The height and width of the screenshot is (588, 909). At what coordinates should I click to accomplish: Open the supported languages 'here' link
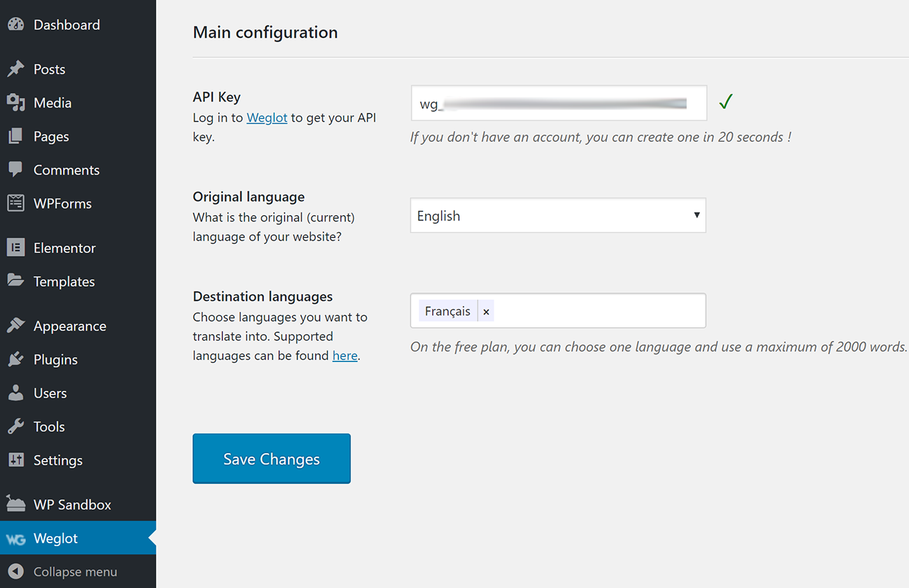[x=345, y=355]
